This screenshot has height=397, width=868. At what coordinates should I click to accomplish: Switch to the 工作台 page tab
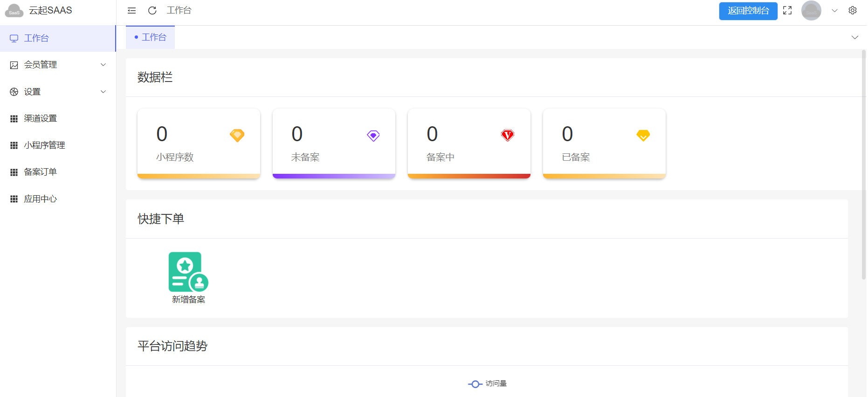(150, 37)
